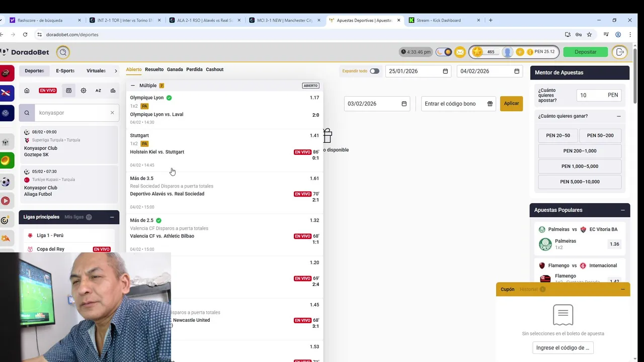Open the red casino sidebar icon
Image resolution: width=644 pixels, height=362 pixels.
[6, 73]
